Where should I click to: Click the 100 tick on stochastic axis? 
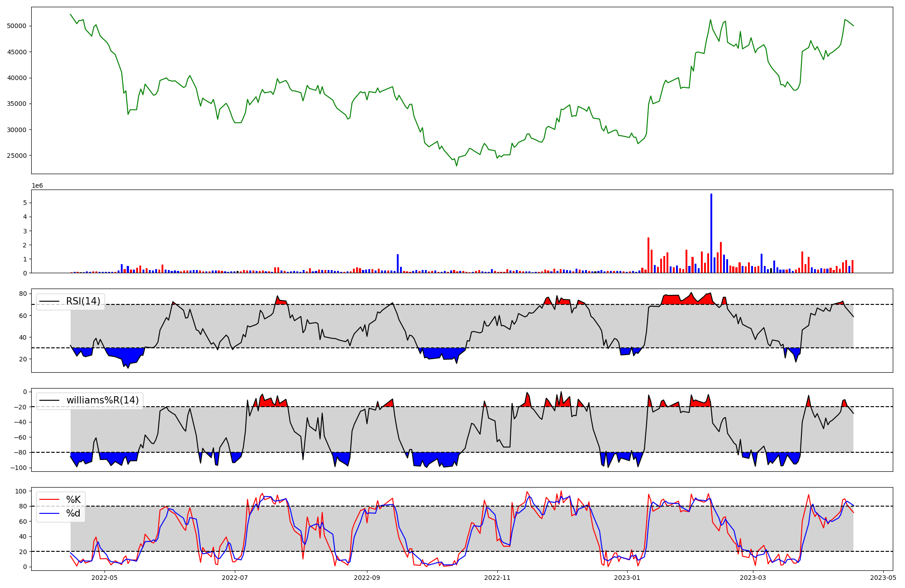click(21, 491)
